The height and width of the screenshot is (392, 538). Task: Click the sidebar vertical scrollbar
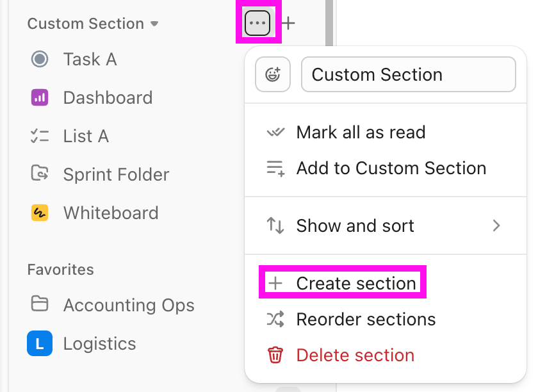(x=329, y=22)
